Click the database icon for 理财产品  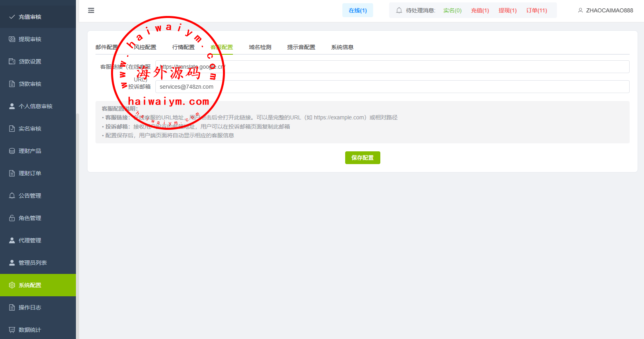(x=12, y=151)
